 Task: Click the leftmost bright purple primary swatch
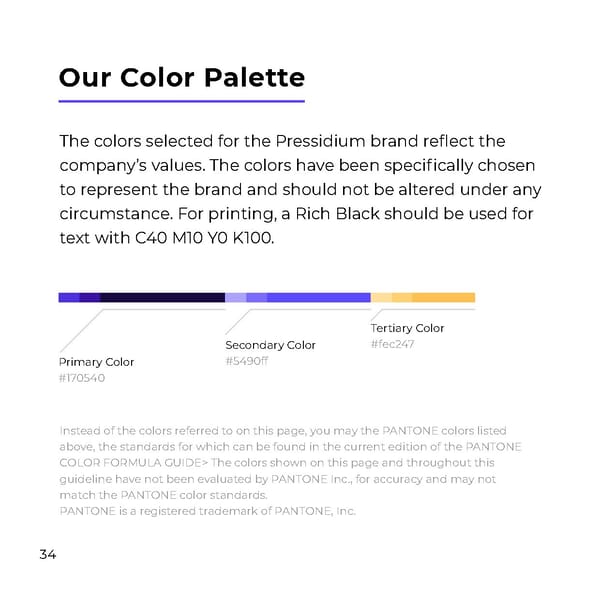[69, 297]
